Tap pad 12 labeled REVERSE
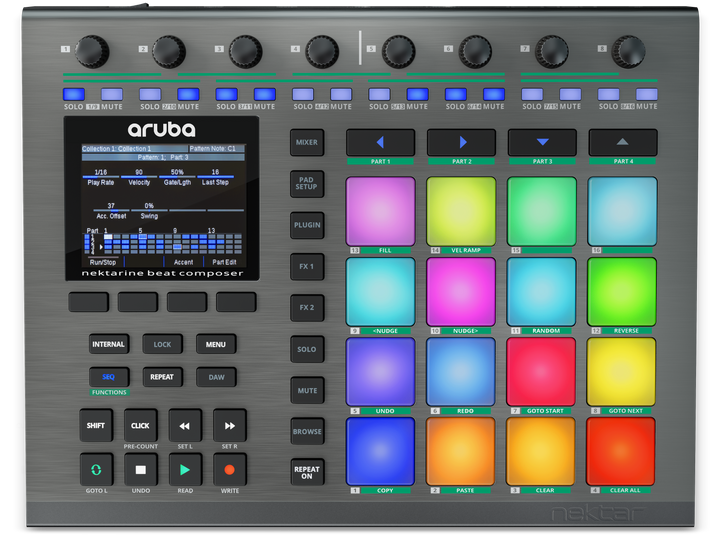This screenshot has width=720, height=539. point(622,292)
